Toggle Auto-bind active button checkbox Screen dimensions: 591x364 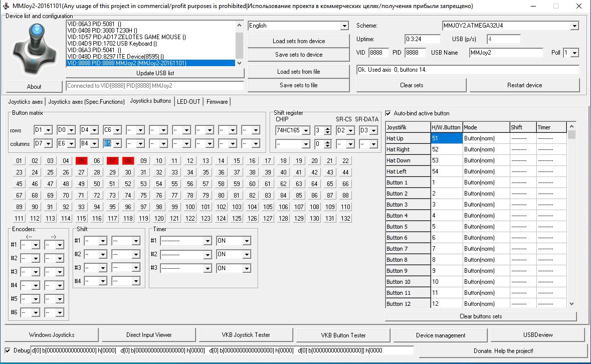388,113
